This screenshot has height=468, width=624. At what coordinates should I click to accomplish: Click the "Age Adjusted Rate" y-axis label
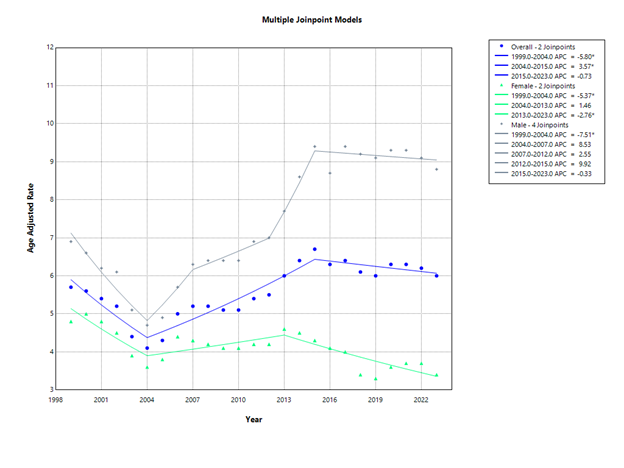point(31,218)
